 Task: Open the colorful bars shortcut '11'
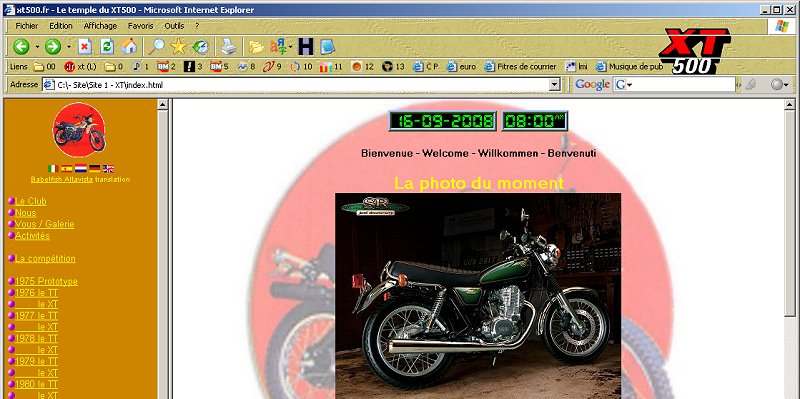(x=331, y=66)
